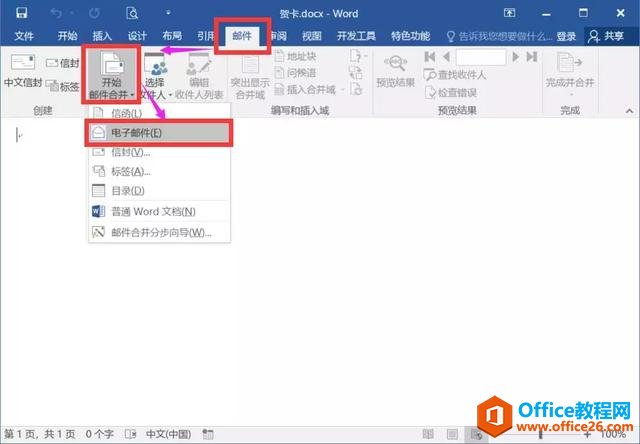The image size is (640, 444).
Task: Click the Save icon in title bar
Action: 21,13
